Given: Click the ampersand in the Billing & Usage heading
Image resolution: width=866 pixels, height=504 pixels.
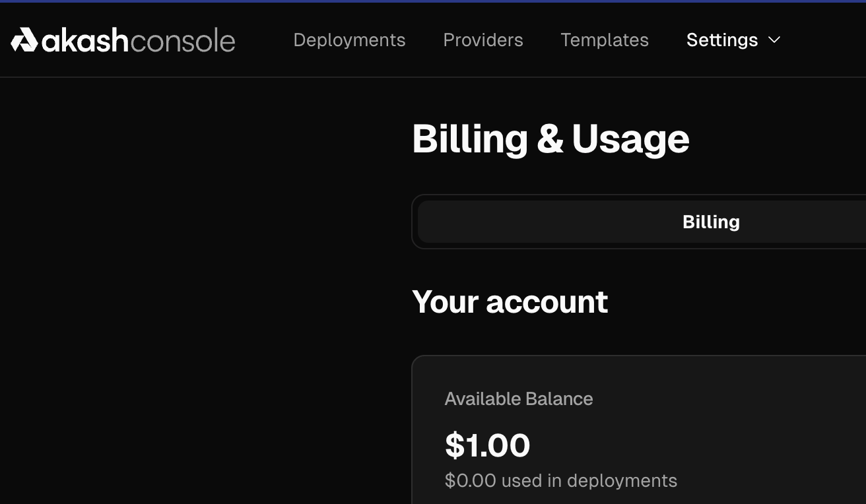Looking at the screenshot, I should click(550, 139).
